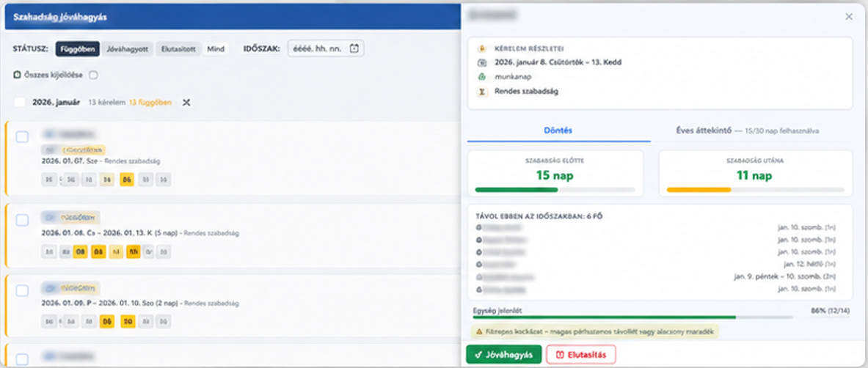Viewport: 868px width, 368px height.
Task: Select the Függőben status filter
Action: coord(77,48)
